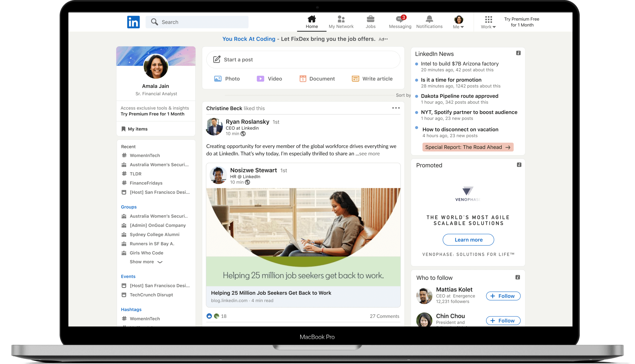The width and height of the screenshot is (635, 364).
Task: Open Sydney College Alumni group
Action: click(x=154, y=235)
